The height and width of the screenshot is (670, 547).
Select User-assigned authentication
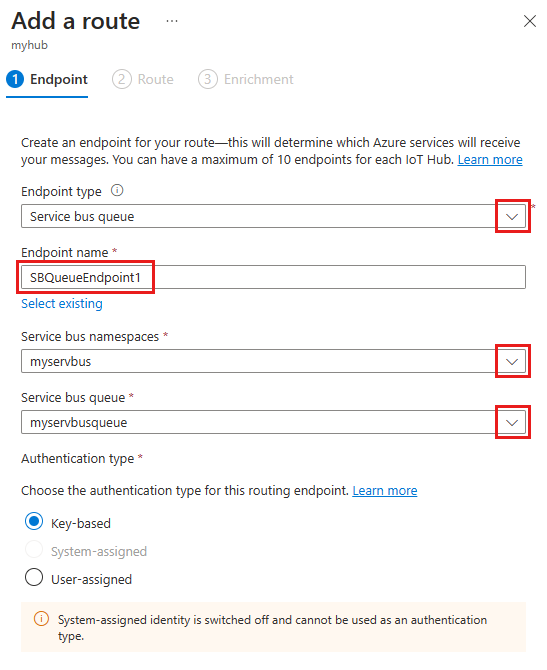34,577
